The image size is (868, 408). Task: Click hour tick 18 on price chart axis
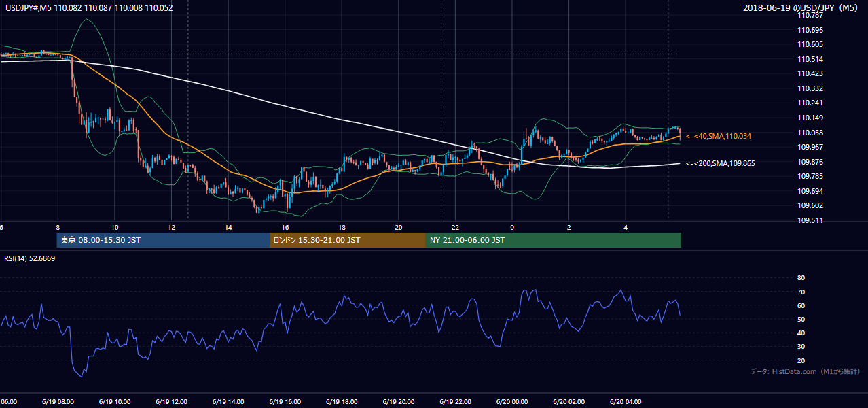point(342,227)
